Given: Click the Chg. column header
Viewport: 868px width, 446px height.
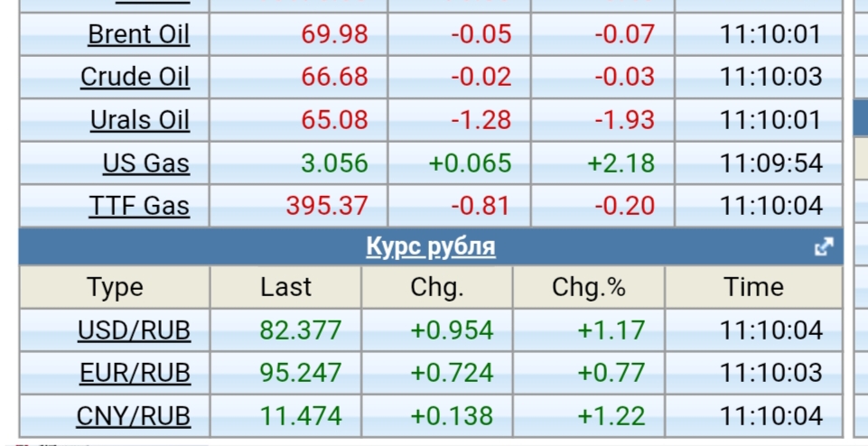Looking at the screenshot, I should (437, 288).
